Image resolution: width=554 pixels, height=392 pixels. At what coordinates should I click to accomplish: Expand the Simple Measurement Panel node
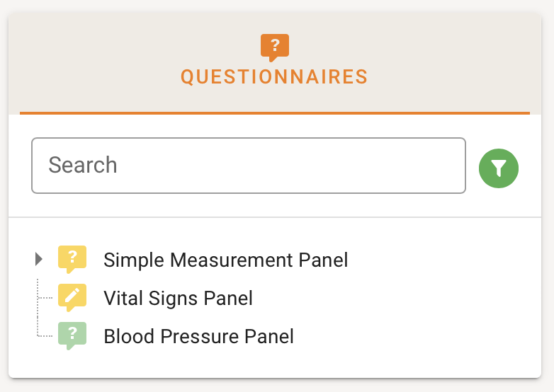pos(39,260)
